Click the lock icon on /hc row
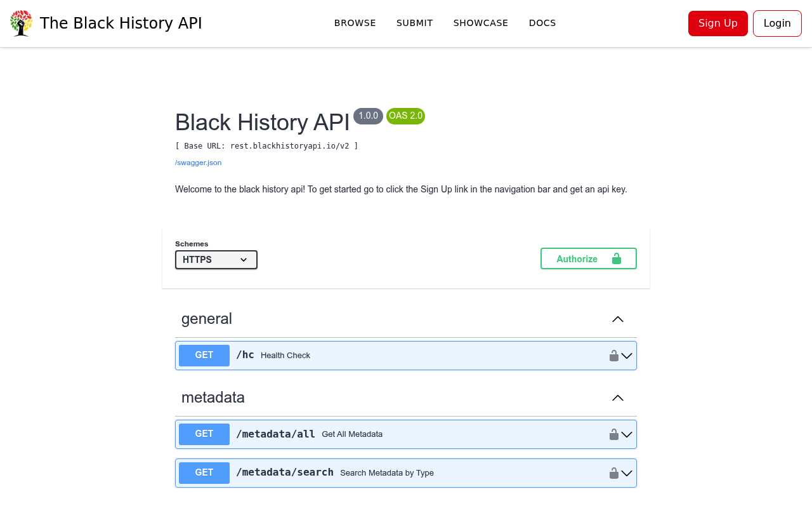Screen dimensions: 812x508 coord(614,356)
